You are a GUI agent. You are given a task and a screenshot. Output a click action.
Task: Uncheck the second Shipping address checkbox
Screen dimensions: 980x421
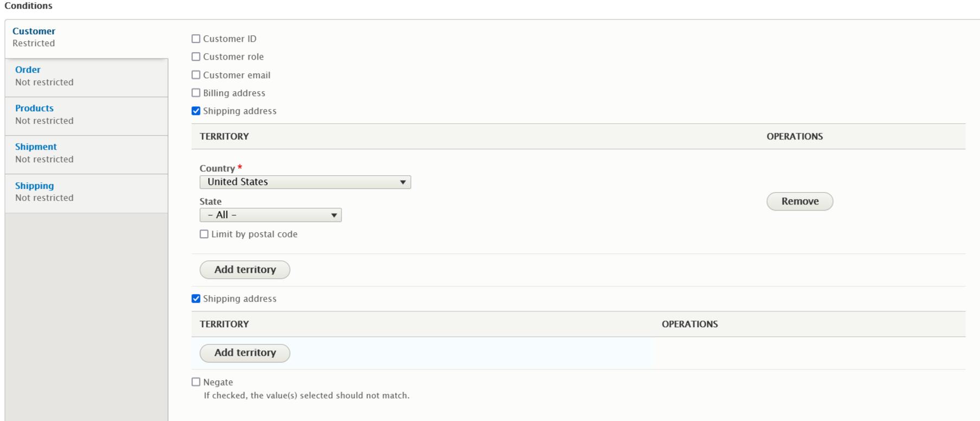click(196, 298)
